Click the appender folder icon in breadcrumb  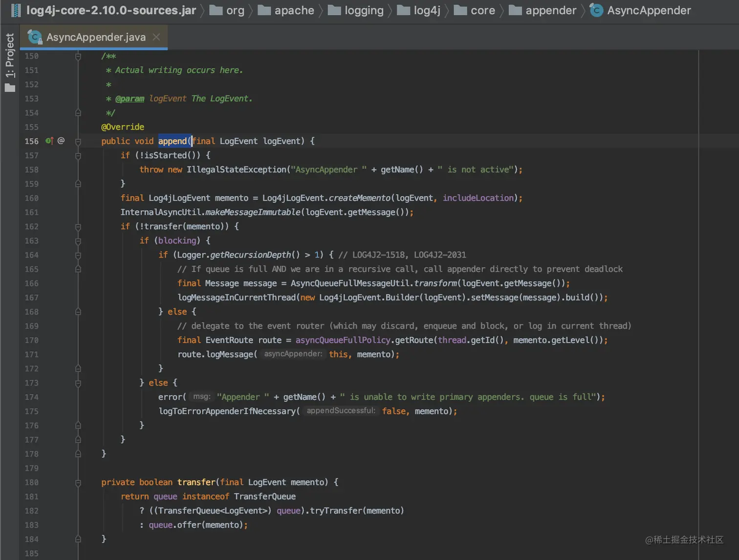(515, 10)
